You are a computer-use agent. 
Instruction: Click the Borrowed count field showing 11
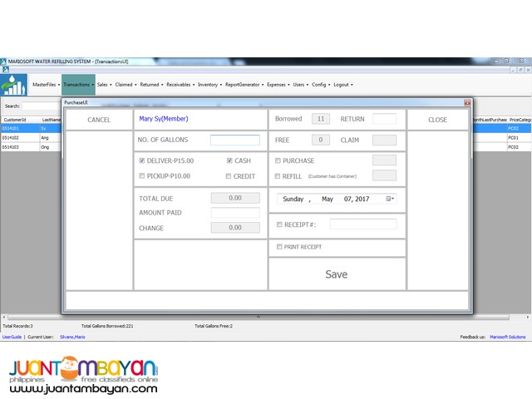coord(321,119)
